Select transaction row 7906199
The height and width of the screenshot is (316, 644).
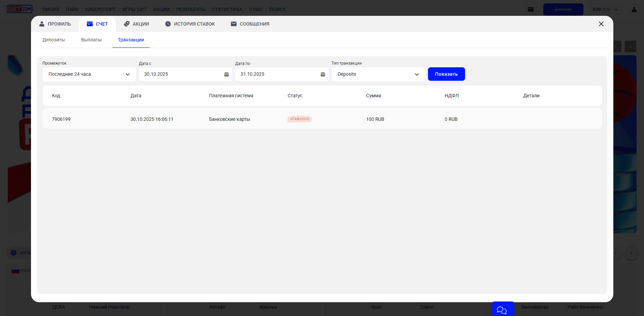coord(61,119)
